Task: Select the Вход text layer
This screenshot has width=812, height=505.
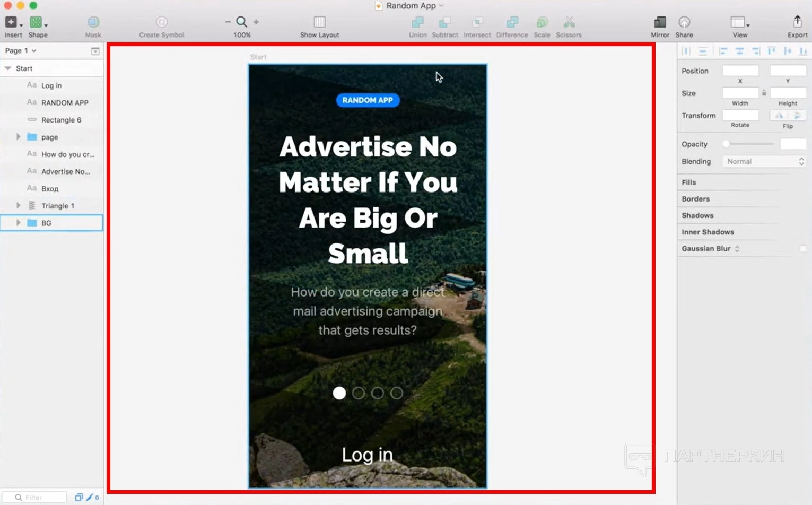Action: coord(51,189)
